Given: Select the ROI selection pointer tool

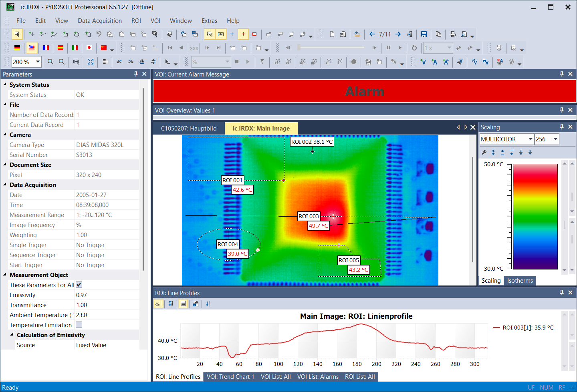Looking at the screenshot, I should coord(17,34).
